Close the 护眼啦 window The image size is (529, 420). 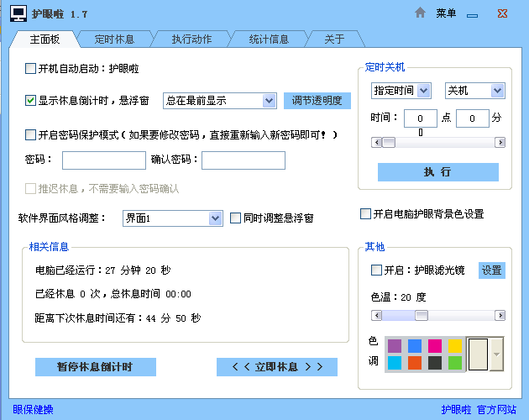[x=502, y=13]
